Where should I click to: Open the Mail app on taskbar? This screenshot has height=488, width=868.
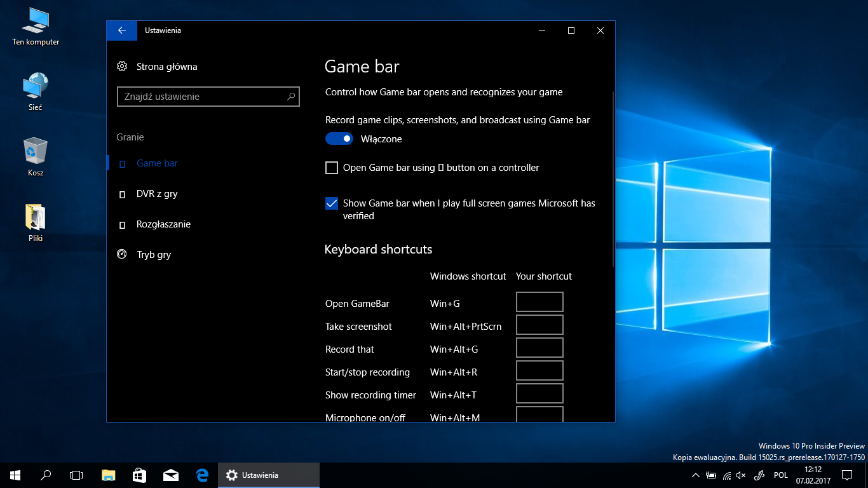(170, 475)
